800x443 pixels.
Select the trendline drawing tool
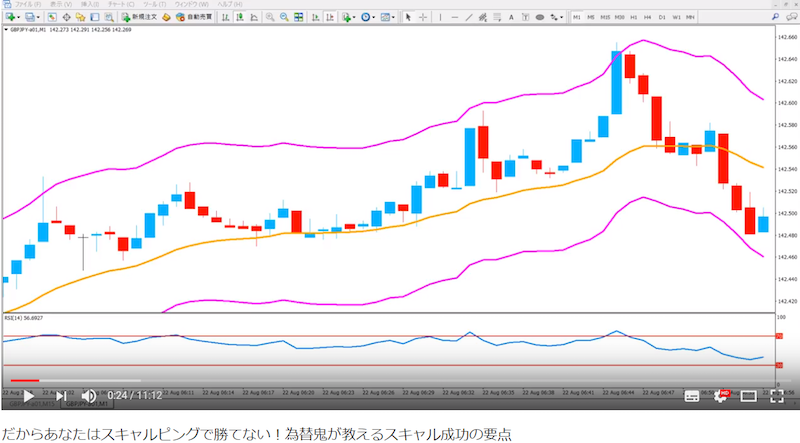[x=469, y=17]
